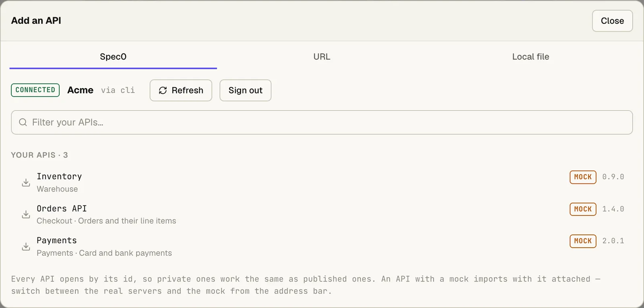Click the MOCK badge on Inventory row

[x=583, y=177]
